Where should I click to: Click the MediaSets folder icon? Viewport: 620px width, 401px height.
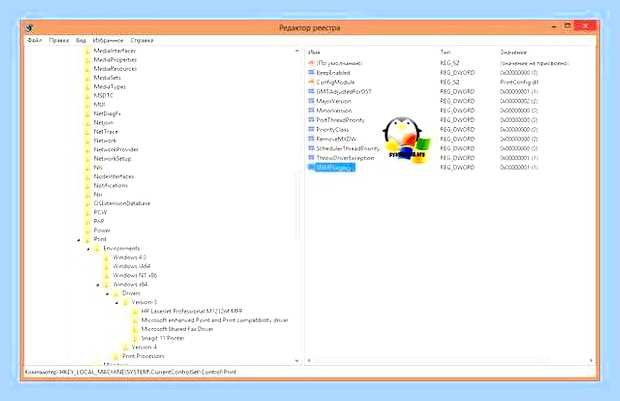point(88,78)
